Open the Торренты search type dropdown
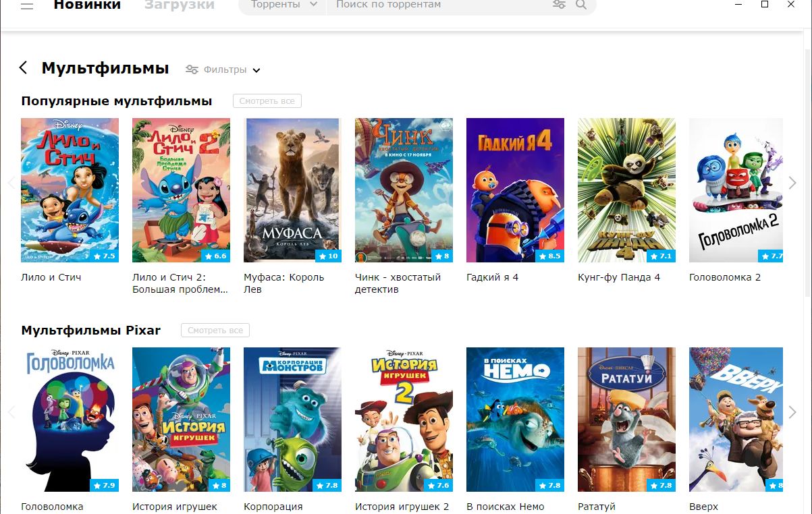Viewport: 812px width, 514px height. point(283,5)
